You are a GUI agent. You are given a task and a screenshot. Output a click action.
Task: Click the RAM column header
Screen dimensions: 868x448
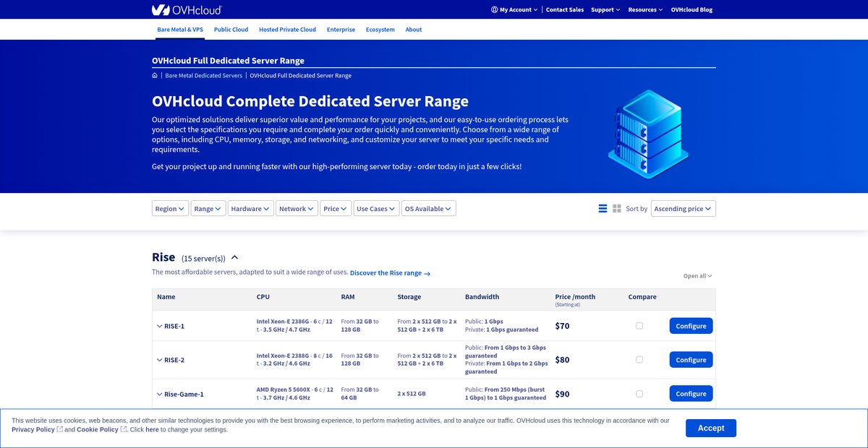348,297
